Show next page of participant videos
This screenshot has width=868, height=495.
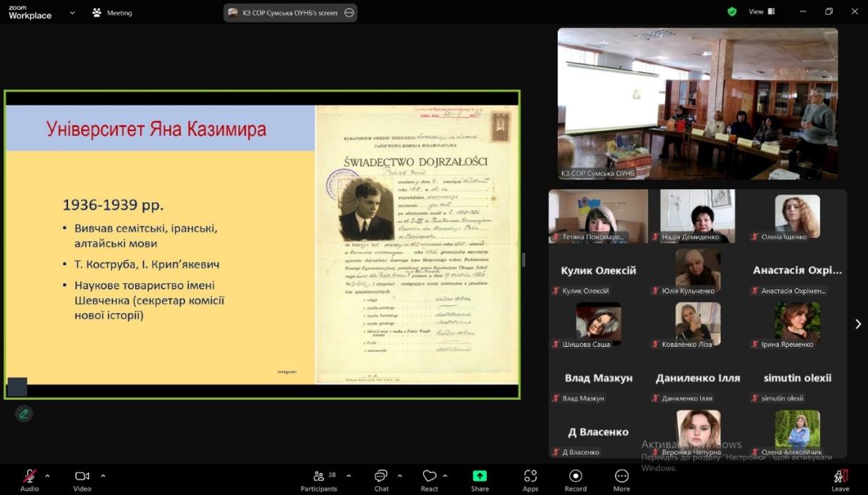(x=858, y=324)
